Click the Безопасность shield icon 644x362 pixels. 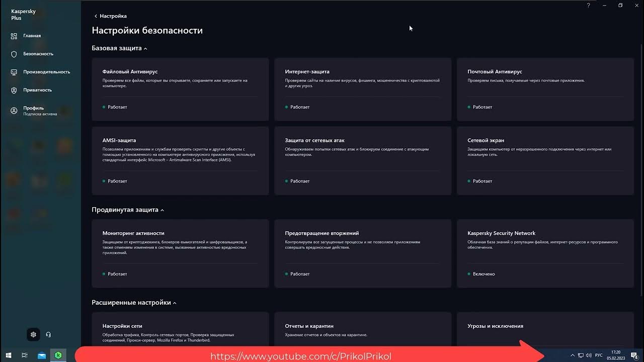(14, 54)
